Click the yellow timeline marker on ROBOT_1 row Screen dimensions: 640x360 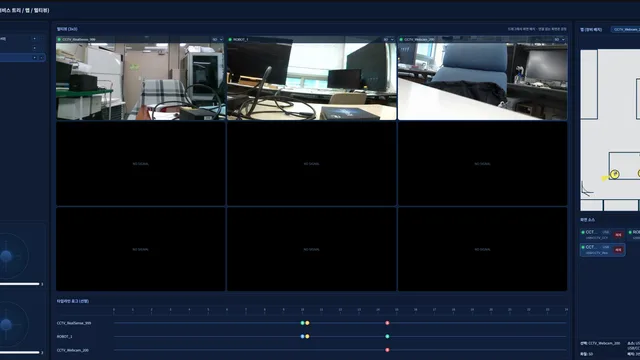point(307,336)
